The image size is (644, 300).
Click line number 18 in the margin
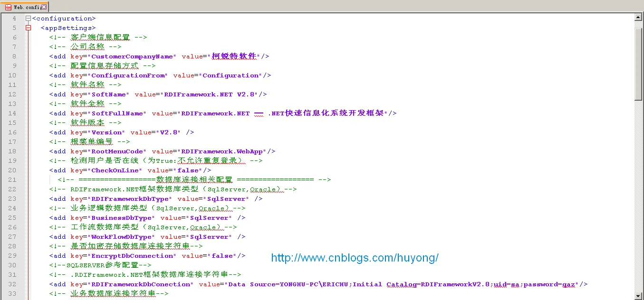pyautogui.click(x=12, y=151)
